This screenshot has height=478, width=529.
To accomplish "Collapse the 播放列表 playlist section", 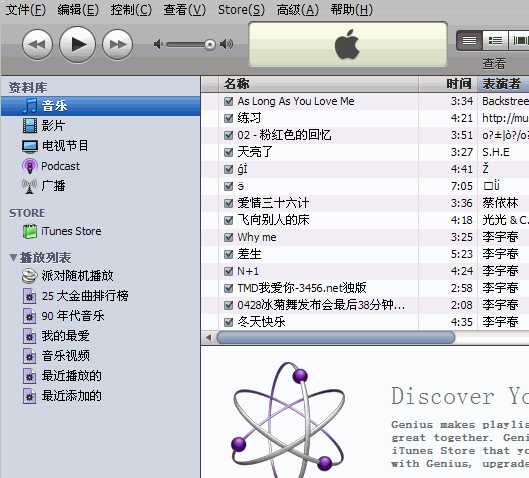I will point(13,258).
